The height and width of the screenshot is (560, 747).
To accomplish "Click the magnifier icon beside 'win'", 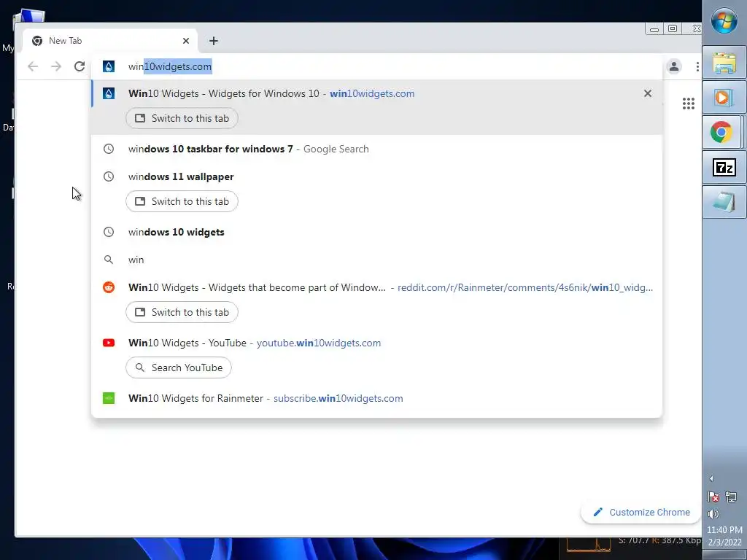I will [109, 260].
